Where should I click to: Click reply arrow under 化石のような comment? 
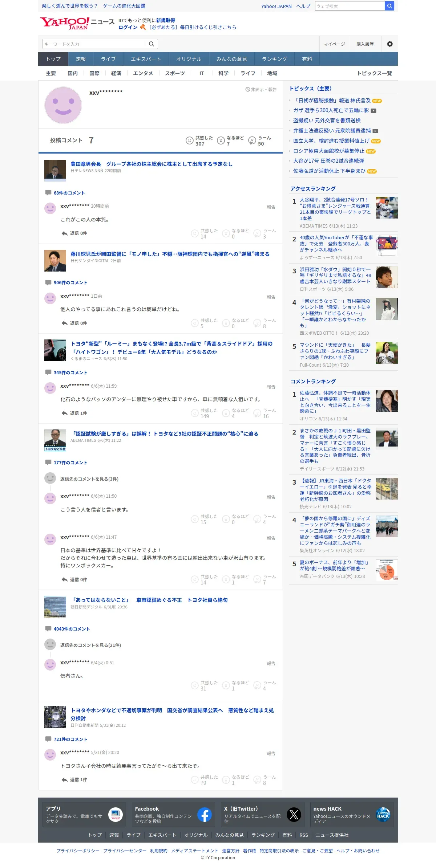click(x=65, y=413)
